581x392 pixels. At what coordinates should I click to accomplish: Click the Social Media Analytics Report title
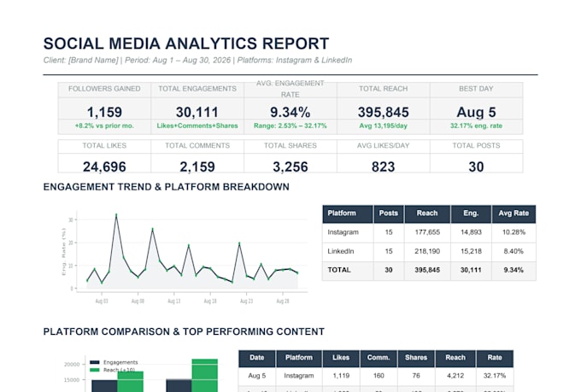point(186,44)
